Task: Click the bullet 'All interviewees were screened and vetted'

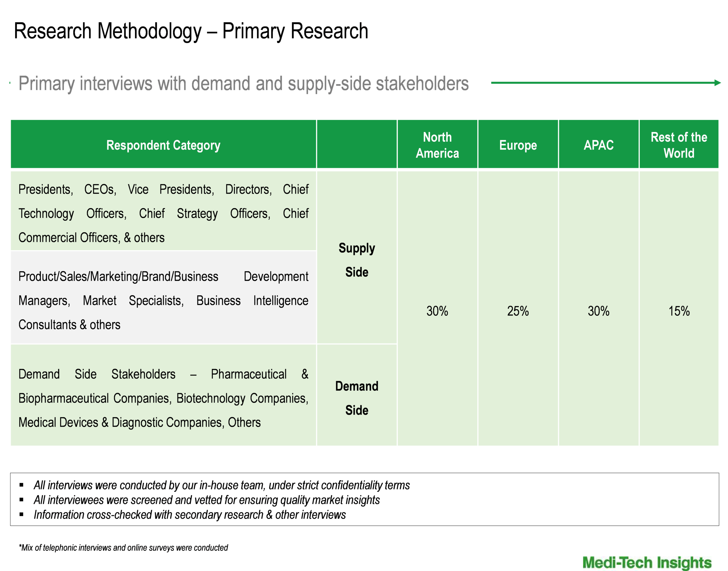Action: tap(206, 500)
